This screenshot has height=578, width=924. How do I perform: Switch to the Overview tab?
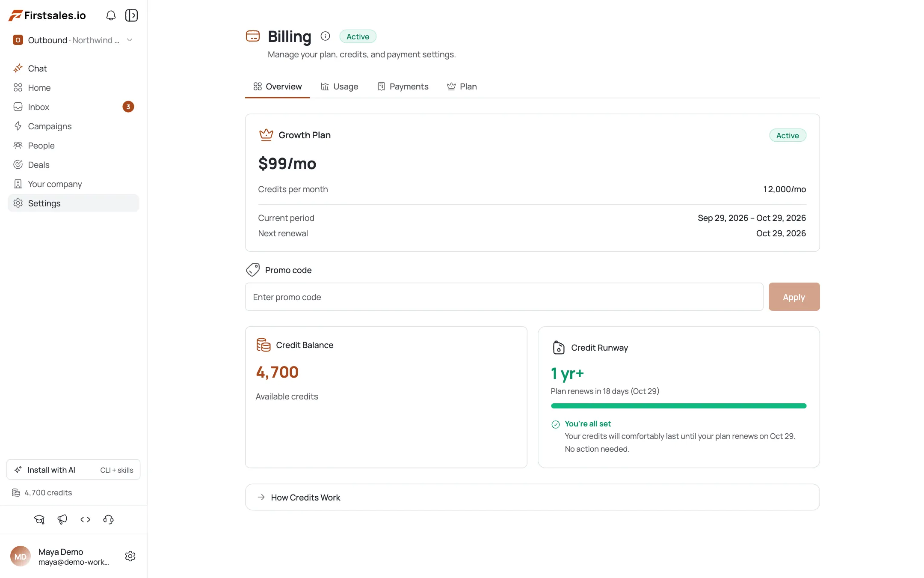[x=277, y=86]
